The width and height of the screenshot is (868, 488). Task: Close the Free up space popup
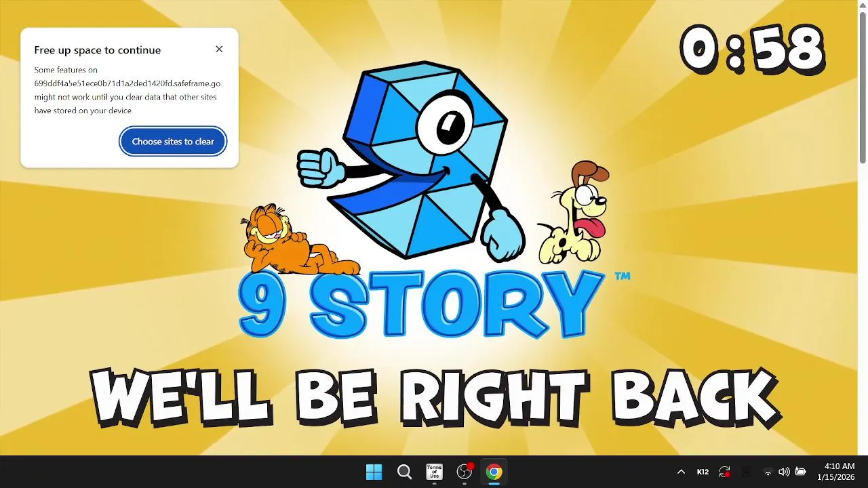click(x=218, y=49)
